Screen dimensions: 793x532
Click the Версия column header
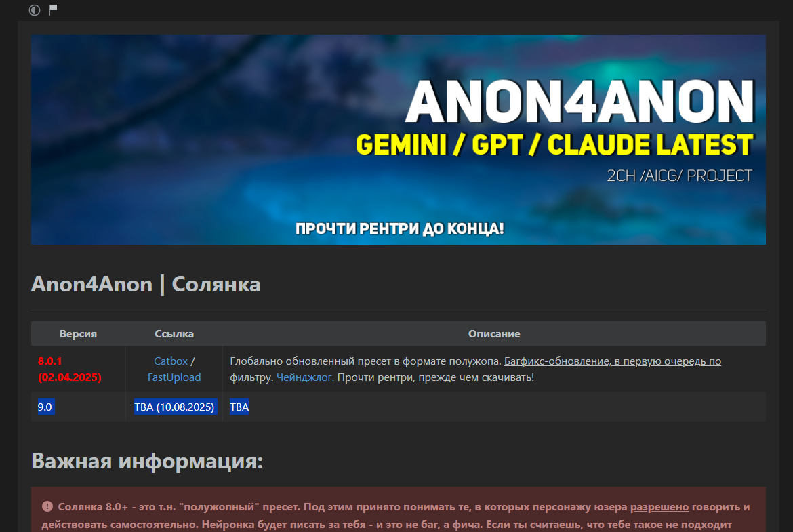[78, 333]
